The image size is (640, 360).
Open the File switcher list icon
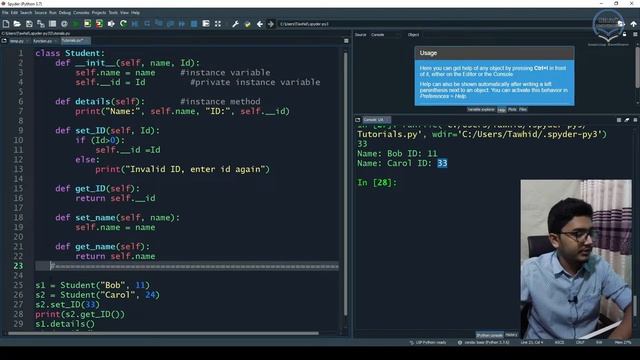click(52, 24)
